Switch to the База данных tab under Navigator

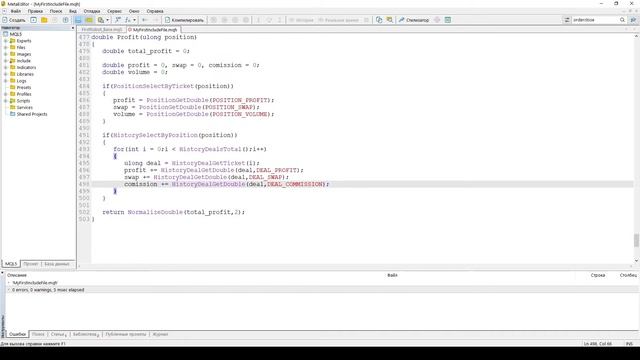point(57,264)
